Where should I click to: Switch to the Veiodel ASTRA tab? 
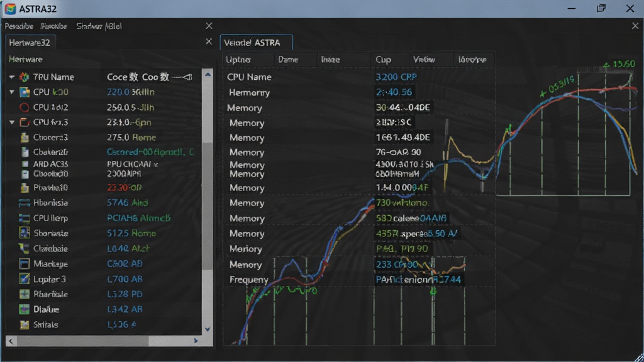pos(256,43)
